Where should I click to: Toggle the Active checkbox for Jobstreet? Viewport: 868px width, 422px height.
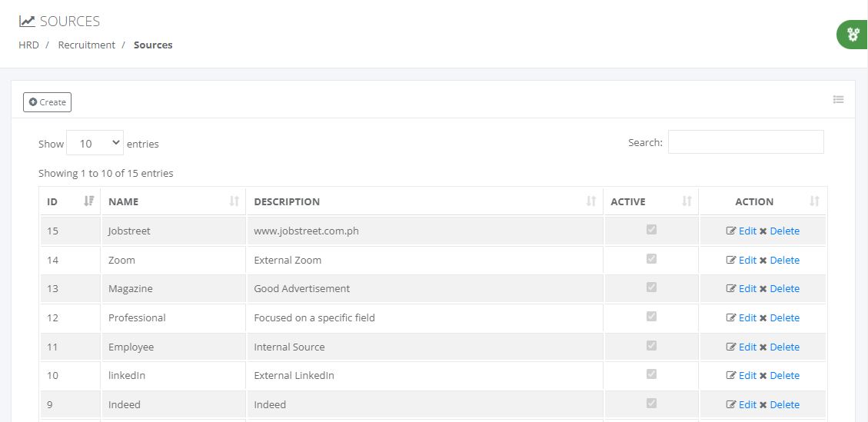pos(651,230)
